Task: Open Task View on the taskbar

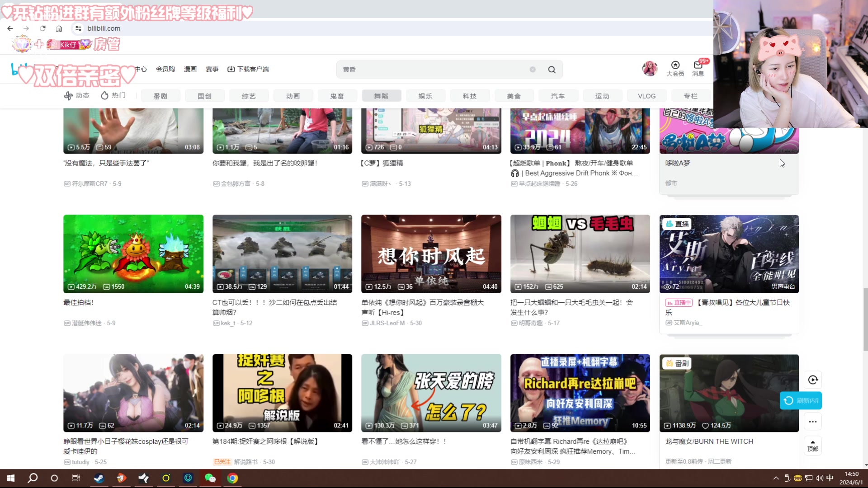Action: 76,478
